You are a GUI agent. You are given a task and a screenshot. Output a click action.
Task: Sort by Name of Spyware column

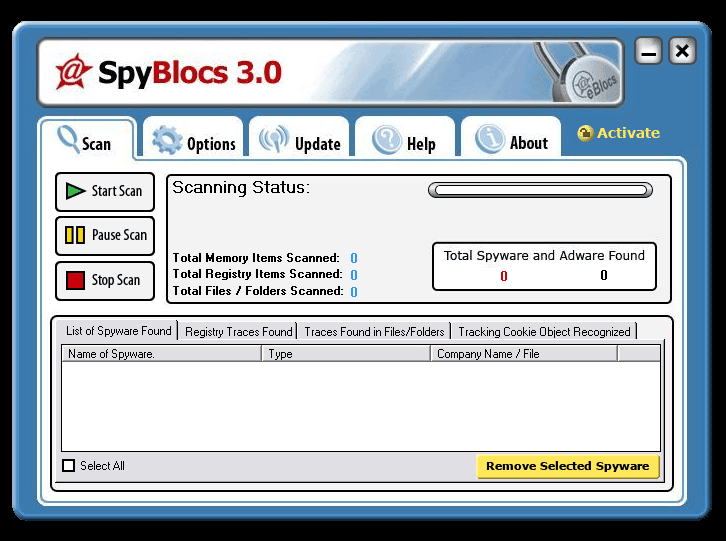(162, 354)
